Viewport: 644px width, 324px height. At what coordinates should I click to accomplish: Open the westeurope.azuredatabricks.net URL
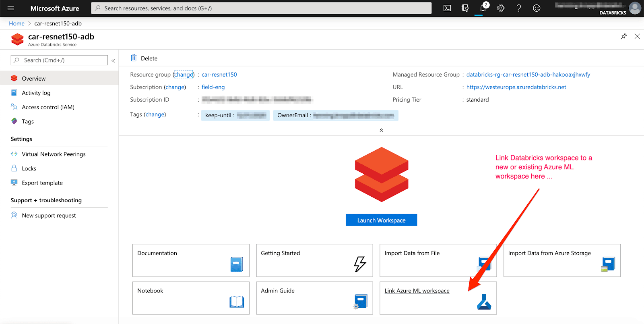tap(516, 87)
